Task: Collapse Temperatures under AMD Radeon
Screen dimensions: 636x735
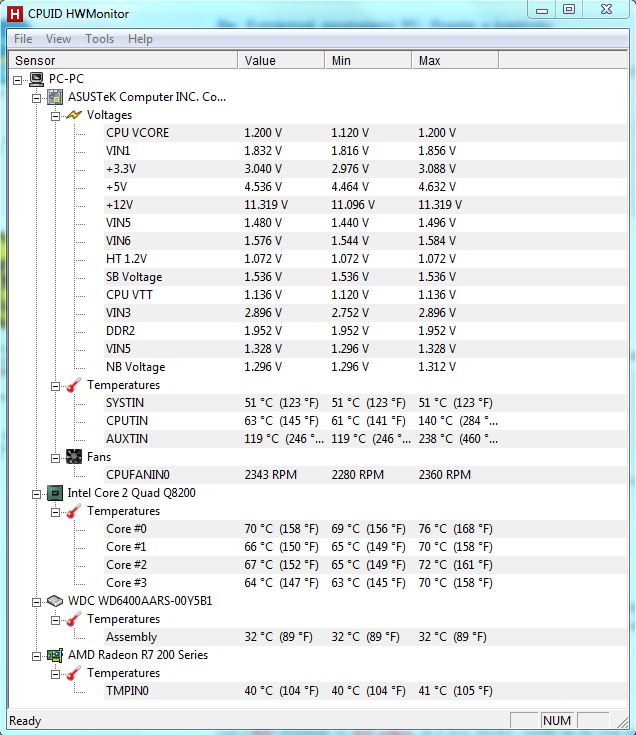Action: tap(55, 674)
